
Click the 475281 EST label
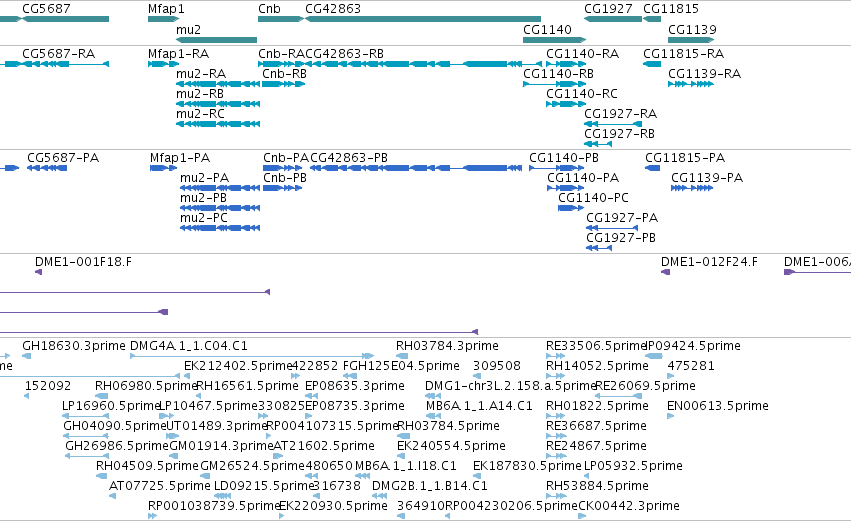691,366
